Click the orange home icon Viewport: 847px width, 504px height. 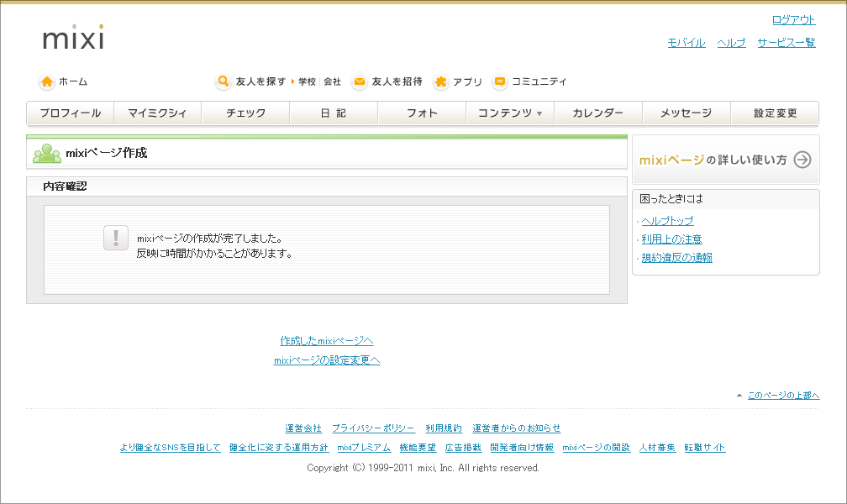[x=47, y=81]
